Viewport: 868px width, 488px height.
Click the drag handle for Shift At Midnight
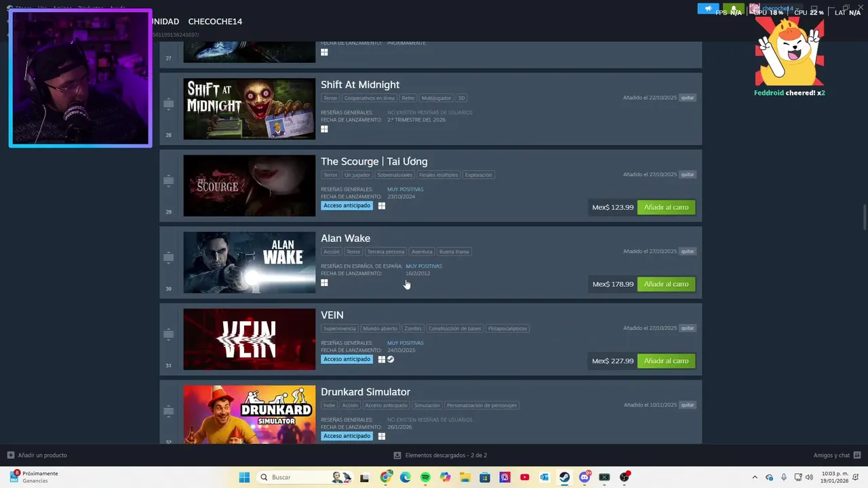pos(169,104)
